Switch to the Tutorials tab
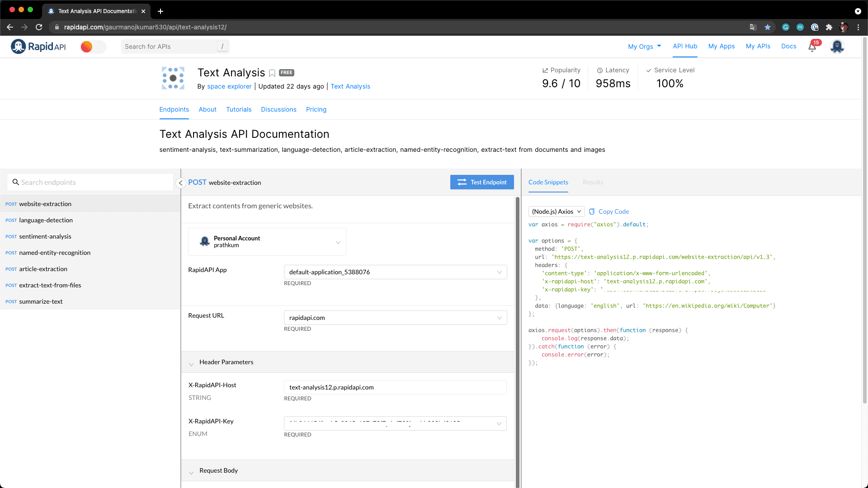This screenshot has width=868, height=488. point(239,109)
